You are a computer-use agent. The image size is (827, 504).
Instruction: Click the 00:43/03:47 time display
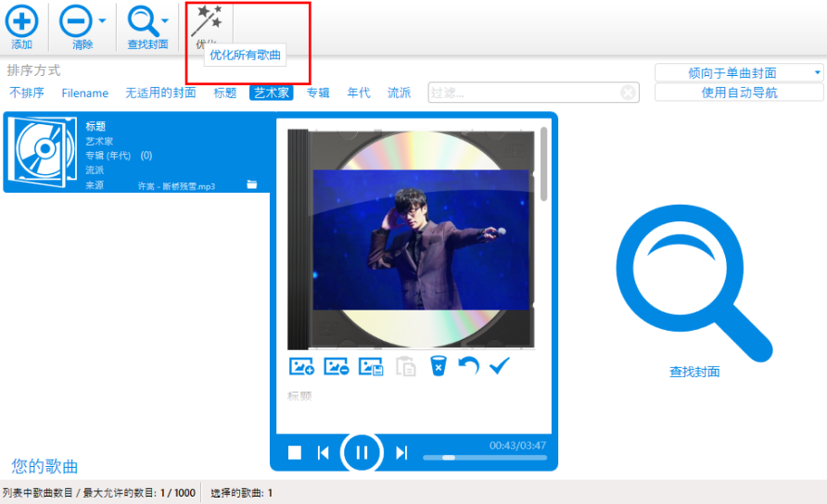pyautogui.click(x=517, y=446)
